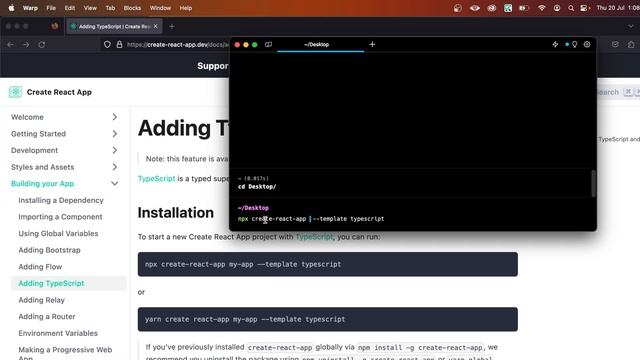Click the Wi-Fi status icon
Image resolution: width=640 pixels, height=360 pixels.
coord(541,8)
